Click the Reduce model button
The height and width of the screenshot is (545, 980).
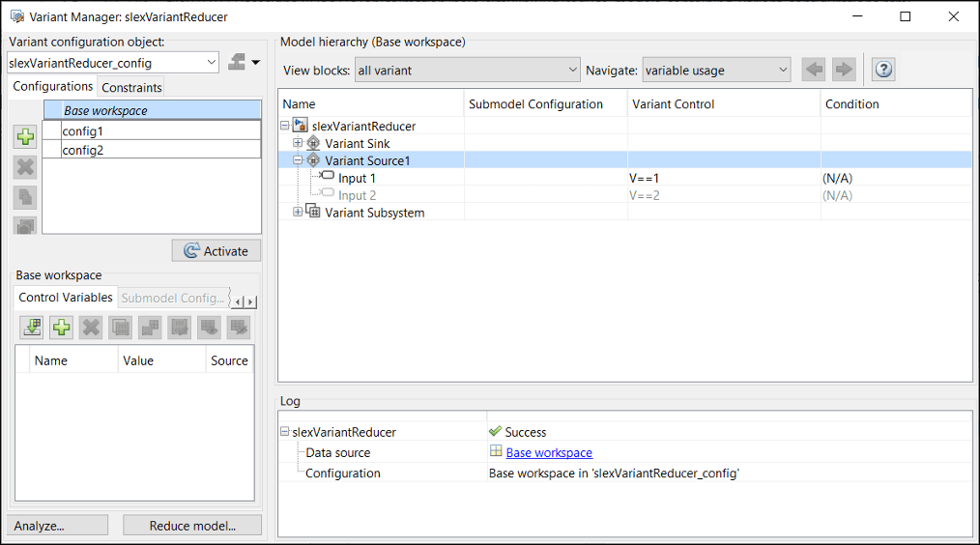(x=192, y=526)
